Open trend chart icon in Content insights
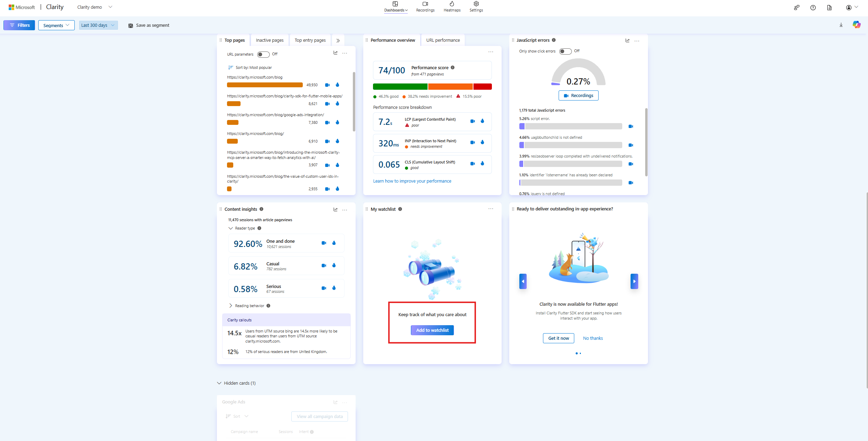This screenshot has height=441, width=868. tap(335, 209)
